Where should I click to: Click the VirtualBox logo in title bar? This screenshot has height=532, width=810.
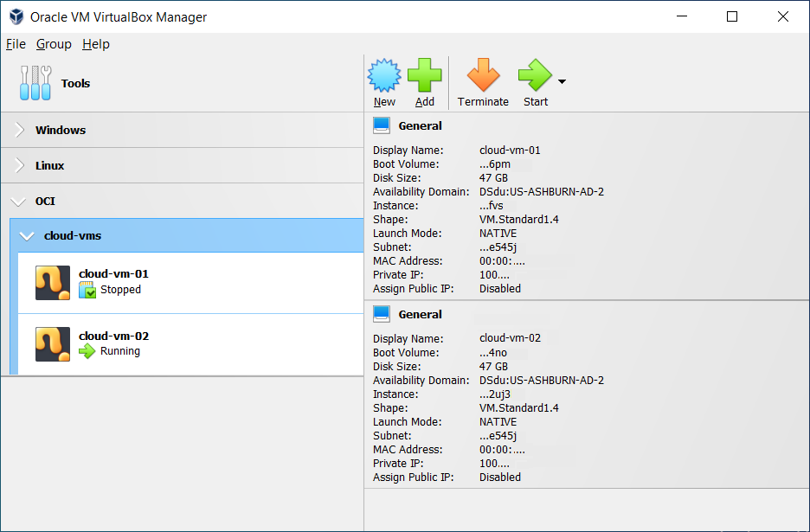pos(15,16)
